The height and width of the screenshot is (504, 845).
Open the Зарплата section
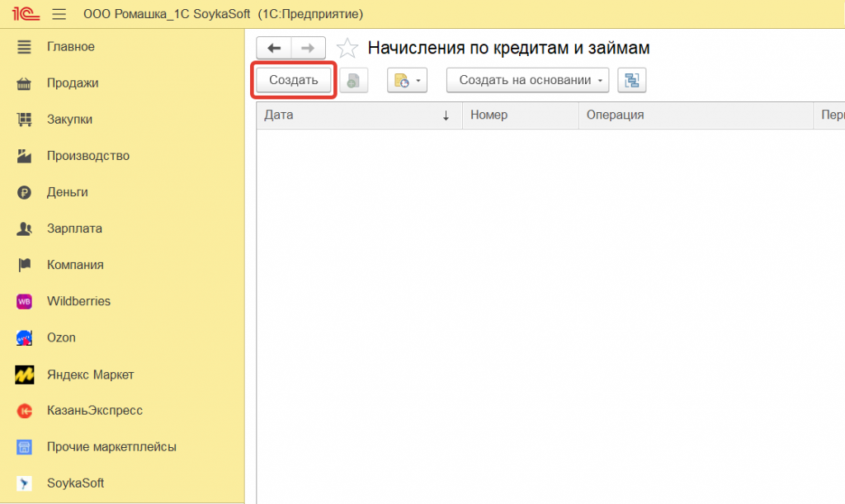74,228
